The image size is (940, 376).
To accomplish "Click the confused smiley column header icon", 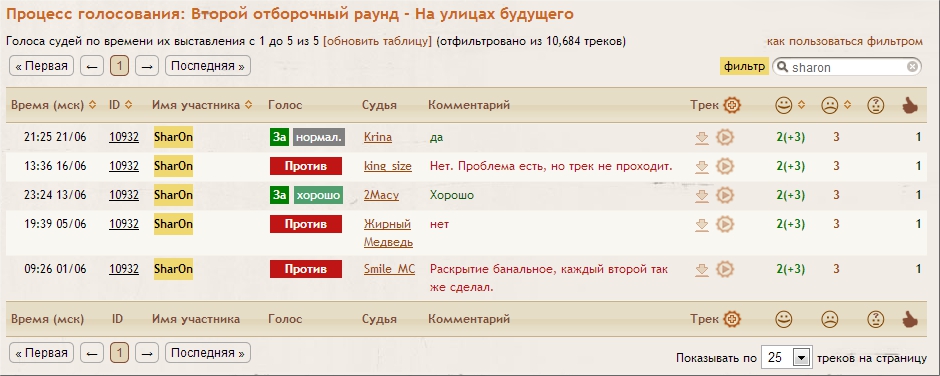I will 876,106.
